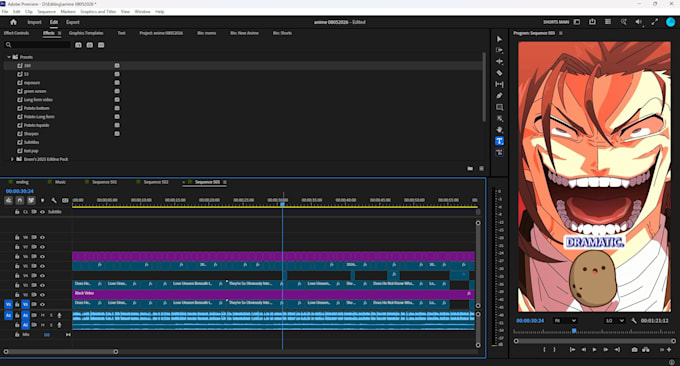Toggle visibility eye of track V8
The height and width of the screenshot is (366, 680).
click(42, 238)
